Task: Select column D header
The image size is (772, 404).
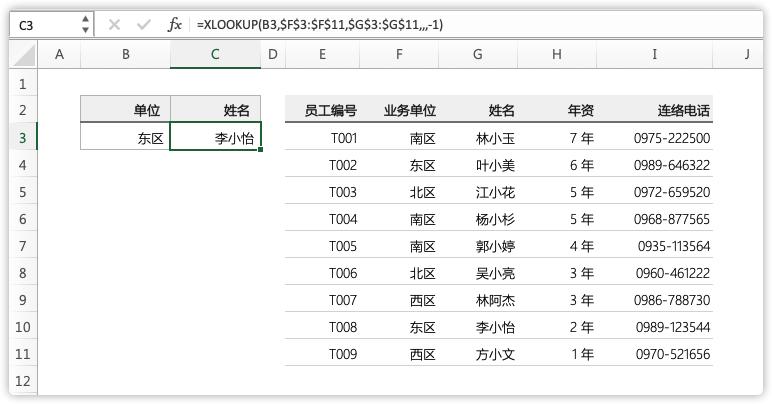Action: [273, 55]
